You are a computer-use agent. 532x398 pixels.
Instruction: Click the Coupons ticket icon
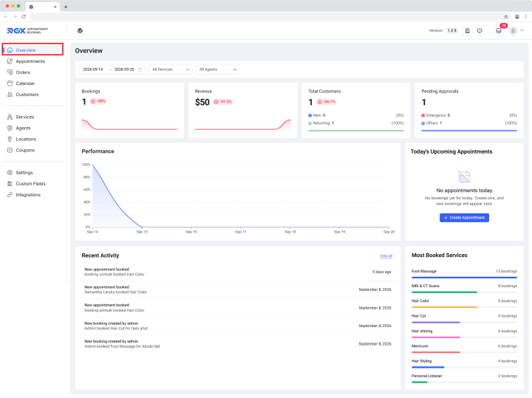pos(10,150)
